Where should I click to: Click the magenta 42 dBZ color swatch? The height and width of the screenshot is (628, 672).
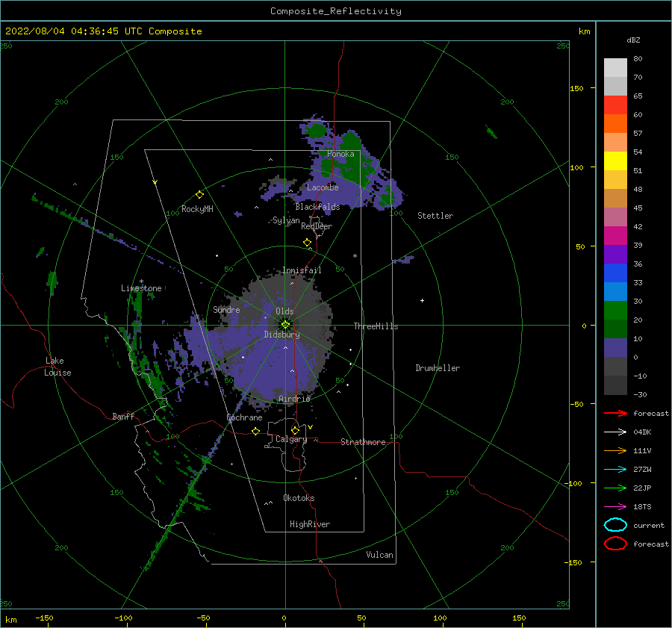pyautogui.click(x=615, y=235)
